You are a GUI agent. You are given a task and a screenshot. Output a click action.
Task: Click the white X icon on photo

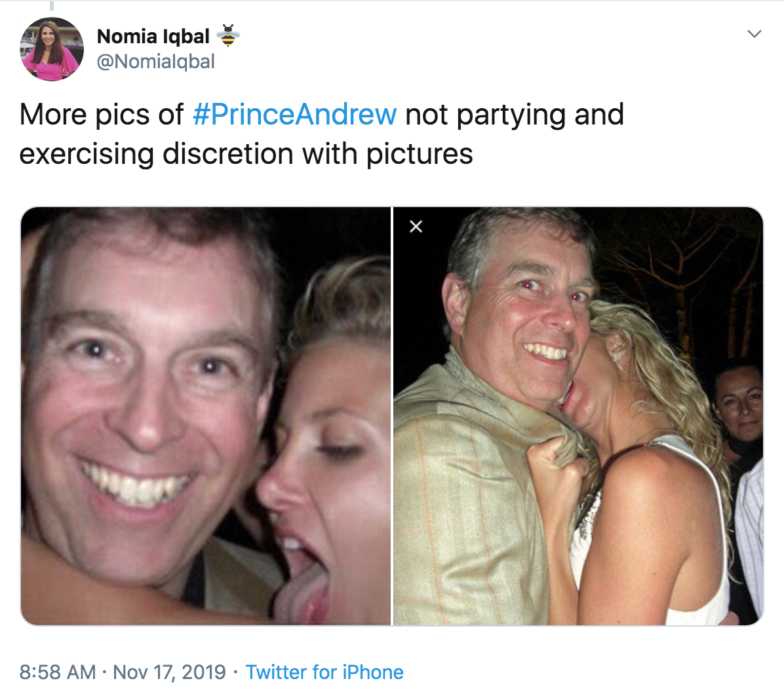[416, 227]
